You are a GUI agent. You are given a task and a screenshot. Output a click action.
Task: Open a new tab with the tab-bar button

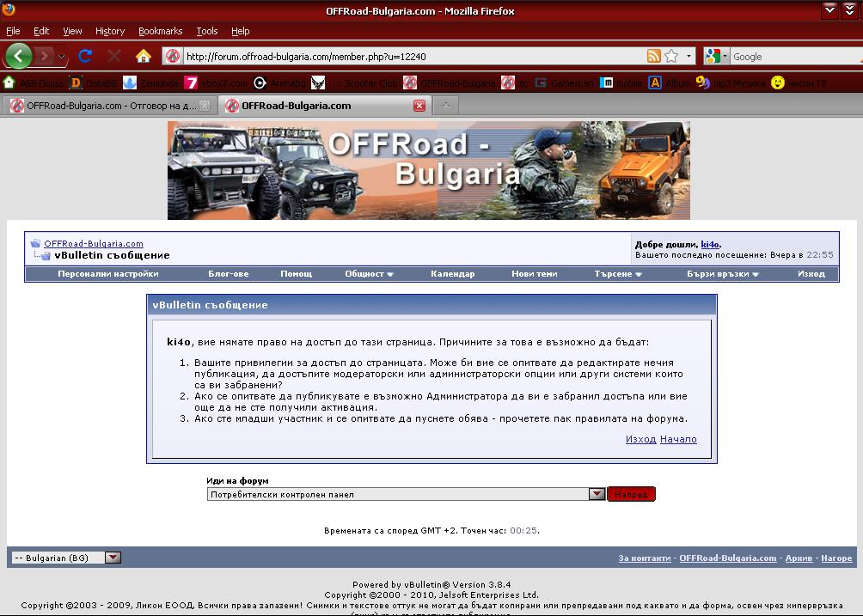coord(446,106)
